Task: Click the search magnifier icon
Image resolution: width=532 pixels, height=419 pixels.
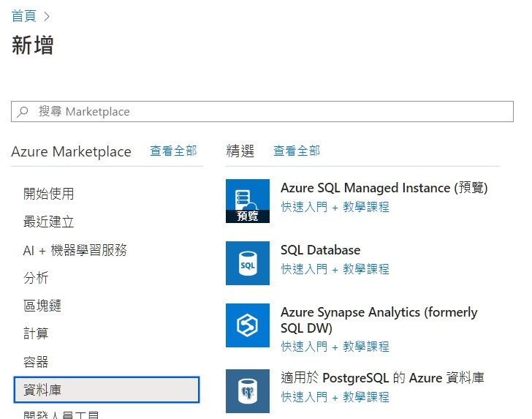Action: coord(23,112)
